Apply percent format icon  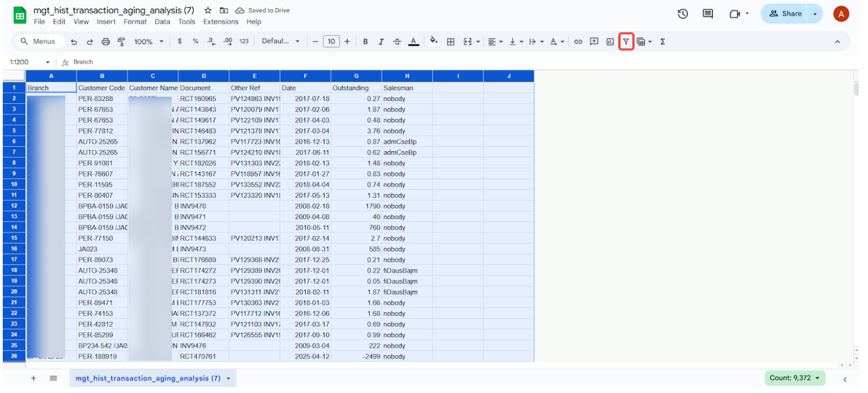pyautogui.click(x=195, y=41)
